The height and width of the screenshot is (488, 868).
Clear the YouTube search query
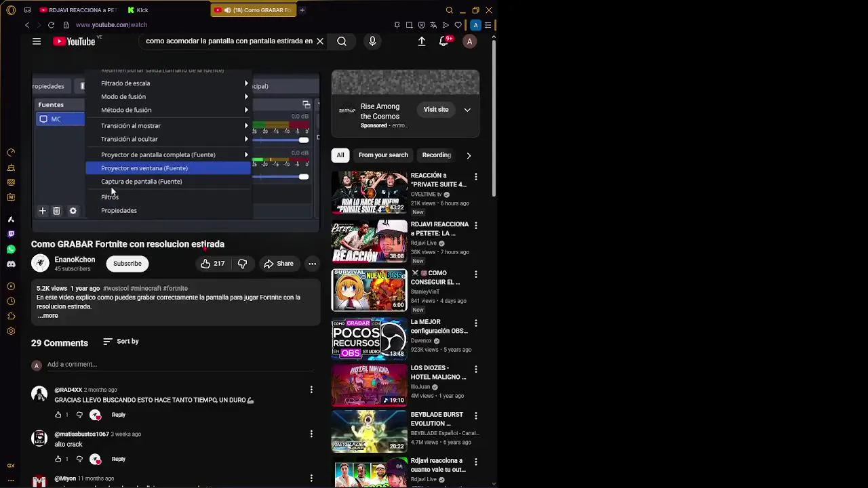tap(320, 41)
